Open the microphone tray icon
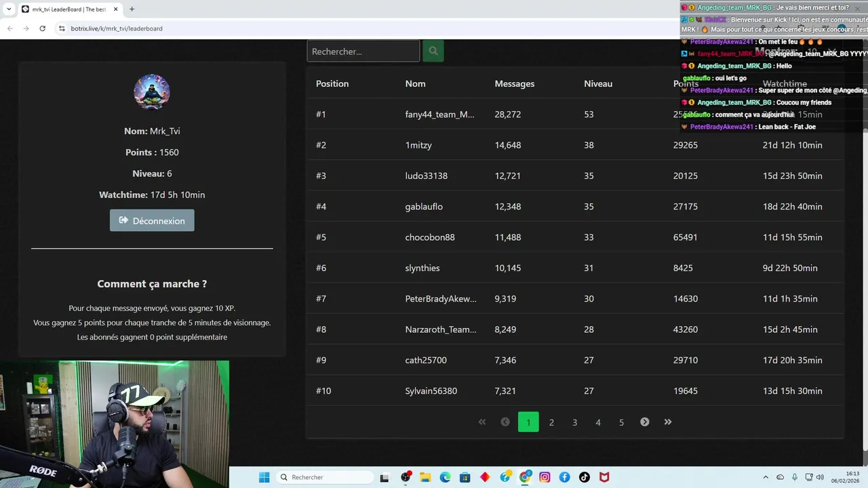Viewport: 868px width, 488px height. point(794,477)
